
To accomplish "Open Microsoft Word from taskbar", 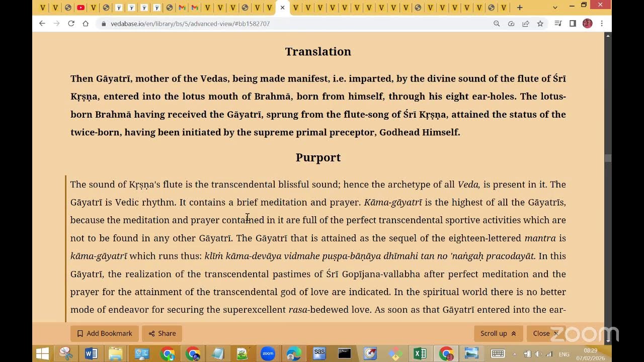I will coord(91,353).
